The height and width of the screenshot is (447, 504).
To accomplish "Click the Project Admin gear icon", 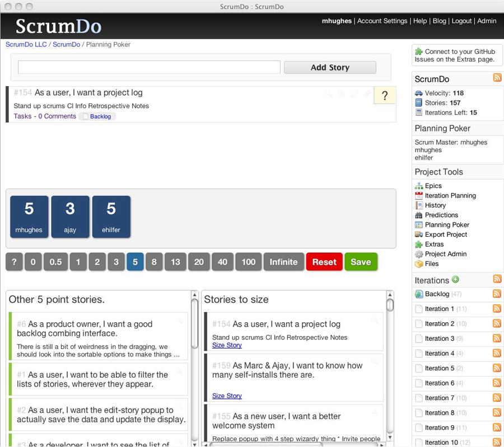I will pos(418,254).
